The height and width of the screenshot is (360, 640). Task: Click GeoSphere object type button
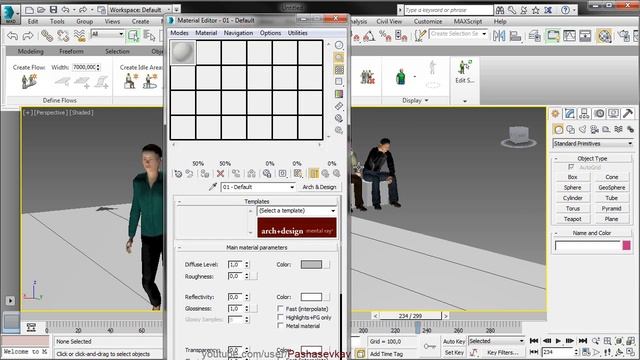[x=611, y=187]
